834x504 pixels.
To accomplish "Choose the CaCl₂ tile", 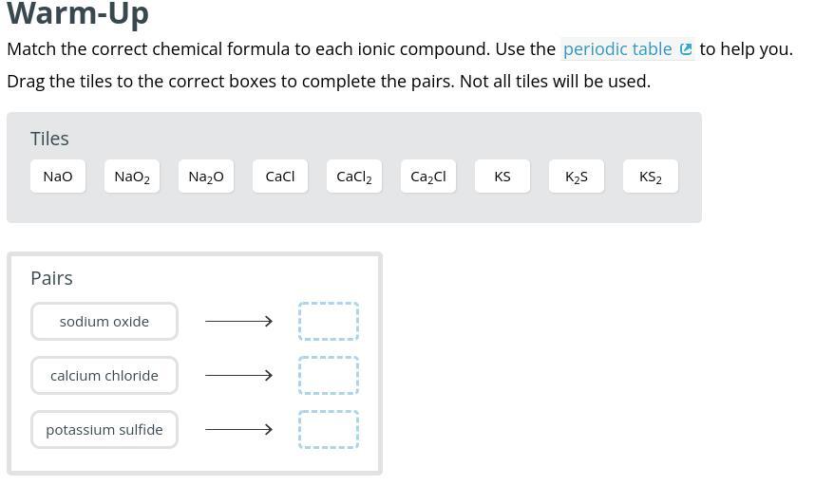I will pyautogui.click(x=354, y=177).
